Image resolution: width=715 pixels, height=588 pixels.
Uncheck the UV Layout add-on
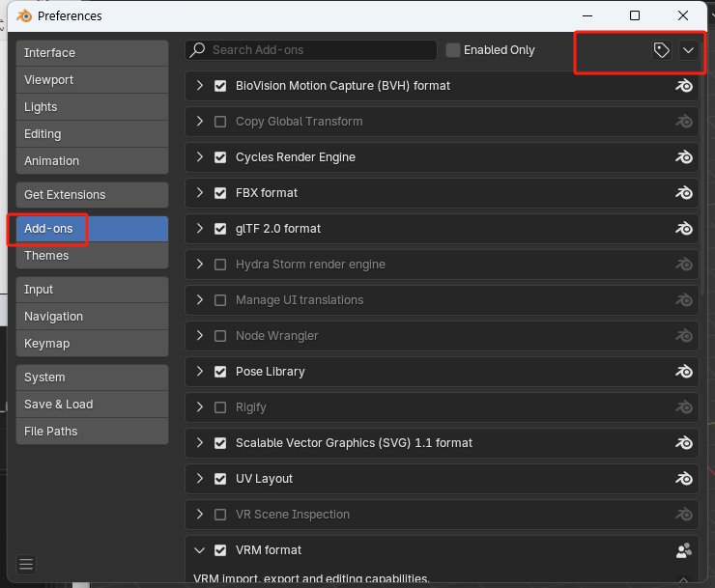point(220,479)
